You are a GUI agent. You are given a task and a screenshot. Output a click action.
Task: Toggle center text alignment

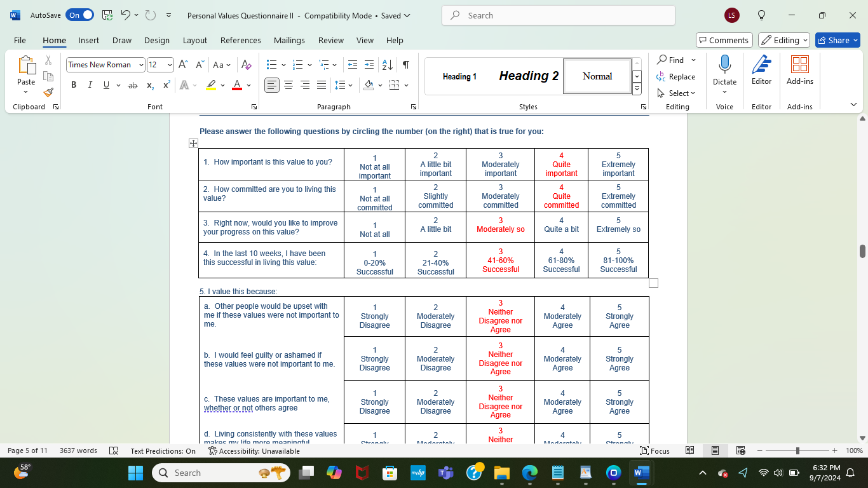pyautogui.click(x=288, y=84)
